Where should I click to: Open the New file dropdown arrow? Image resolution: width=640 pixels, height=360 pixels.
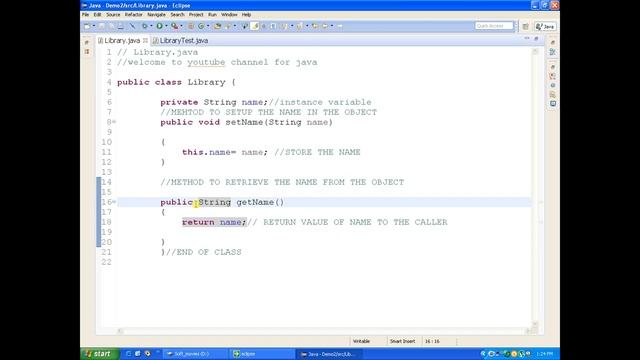94,26
